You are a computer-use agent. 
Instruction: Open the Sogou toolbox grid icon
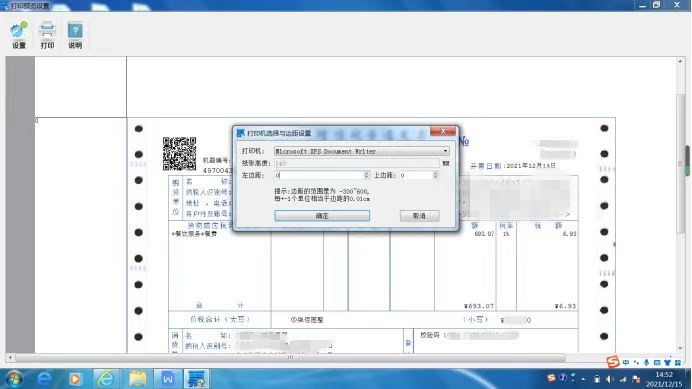[678, 363]
